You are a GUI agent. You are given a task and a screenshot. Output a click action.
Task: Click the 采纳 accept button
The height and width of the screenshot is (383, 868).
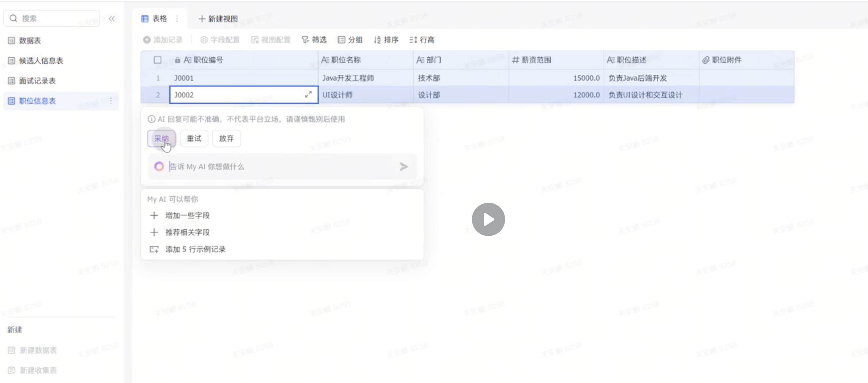(x=162, y=138)
